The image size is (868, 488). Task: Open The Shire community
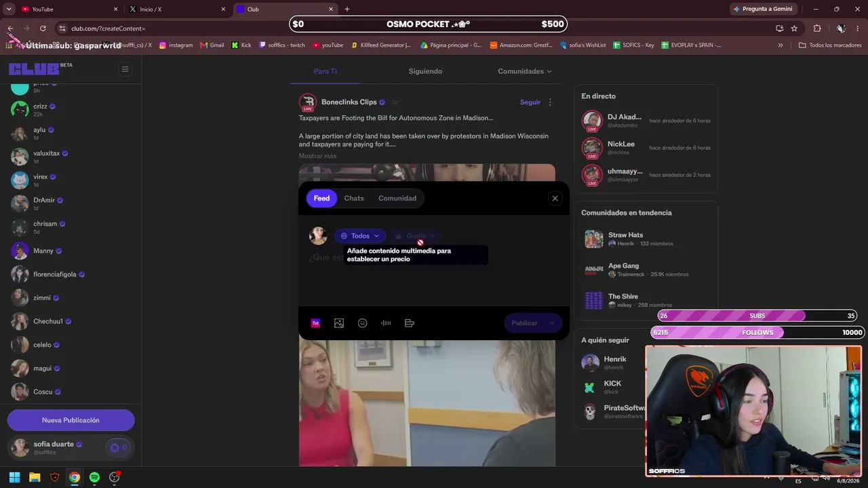click(646, 300)
